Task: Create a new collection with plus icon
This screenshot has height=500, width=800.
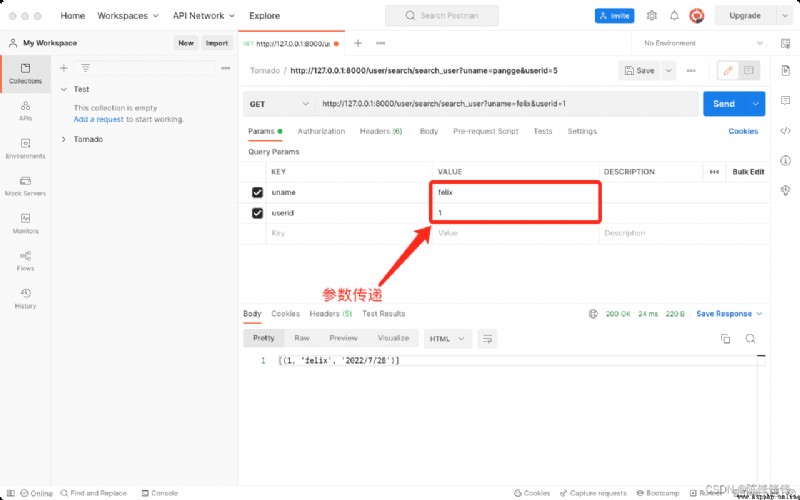Action: click(x=64, y=68)
